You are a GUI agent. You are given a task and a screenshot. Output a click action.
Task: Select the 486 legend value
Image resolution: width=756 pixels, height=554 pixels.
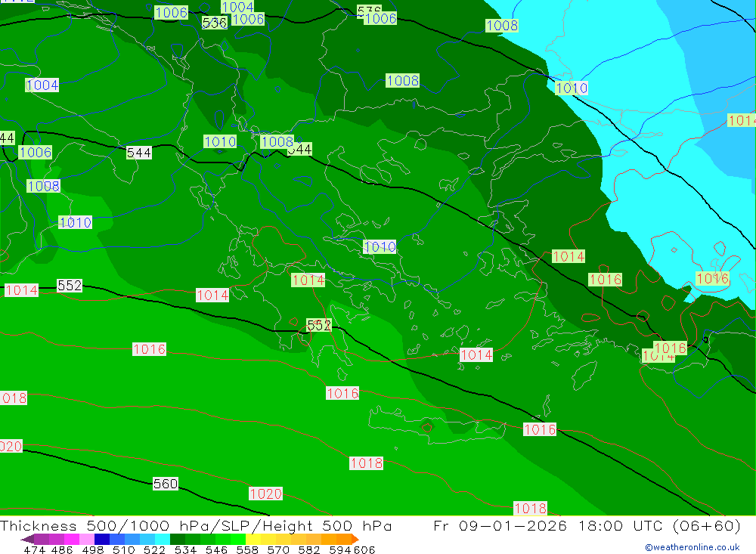(x=62, y=549)
